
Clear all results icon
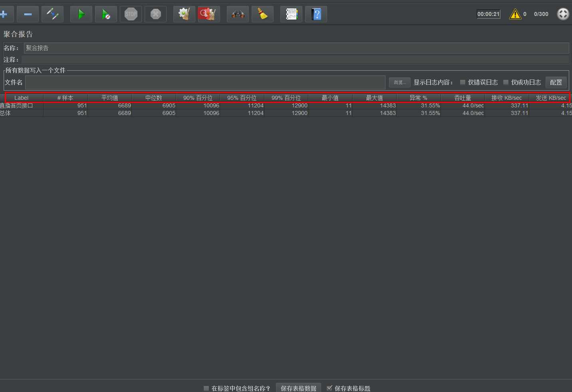point(209,14)
